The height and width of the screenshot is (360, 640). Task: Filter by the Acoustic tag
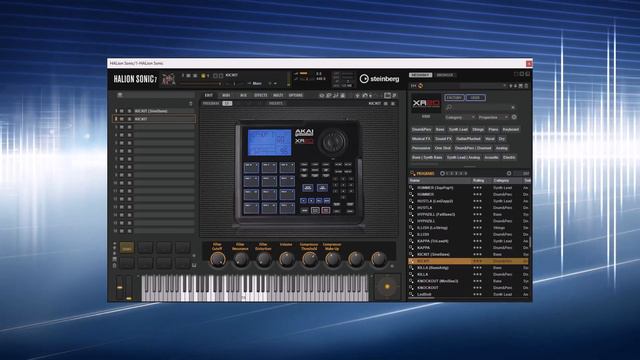(x=491, y=158)
